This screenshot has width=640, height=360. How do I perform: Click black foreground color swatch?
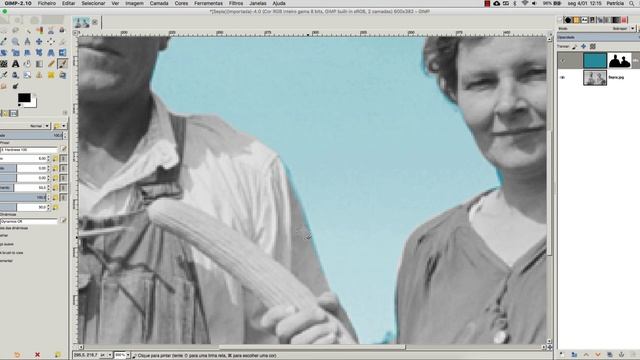pyautogui.click(x=24, y=98)
